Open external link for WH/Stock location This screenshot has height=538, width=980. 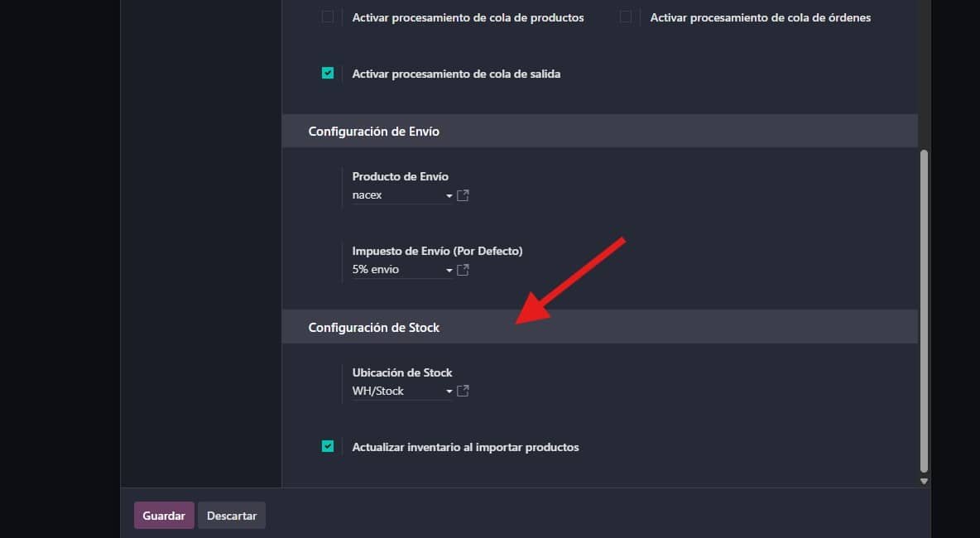pyautogui.click(x=464, y=391)
